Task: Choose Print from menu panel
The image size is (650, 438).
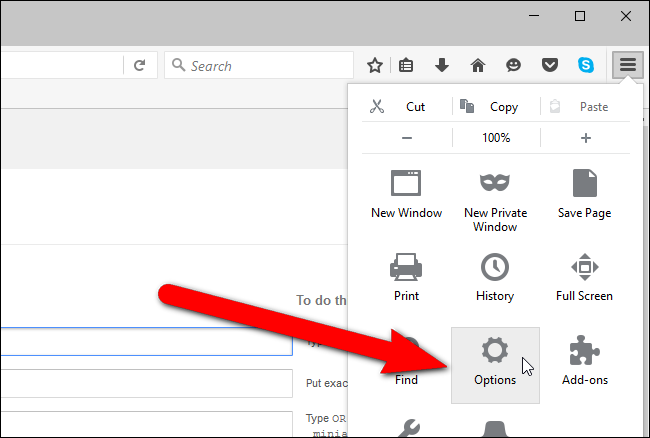Action: (406, 278)
